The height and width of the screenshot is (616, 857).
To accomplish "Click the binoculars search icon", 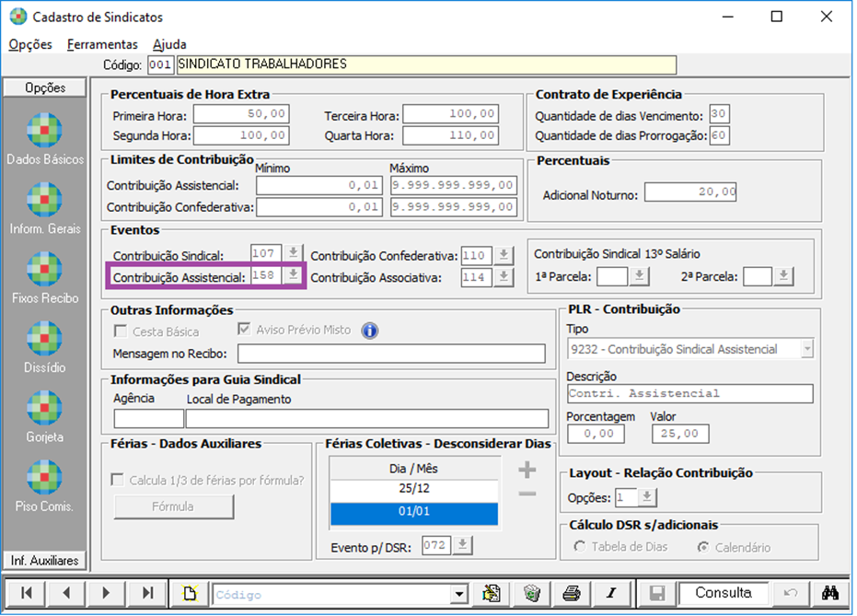I will tap(830, 593).
